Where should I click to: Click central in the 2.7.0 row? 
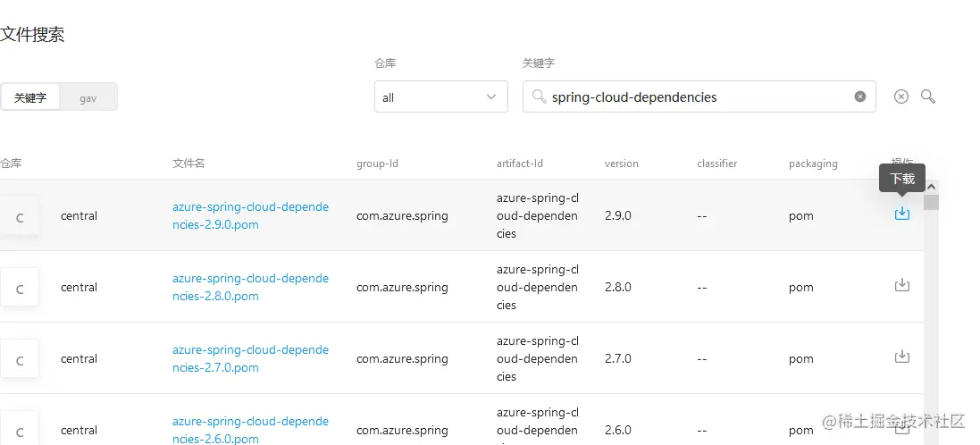[79, 358]
